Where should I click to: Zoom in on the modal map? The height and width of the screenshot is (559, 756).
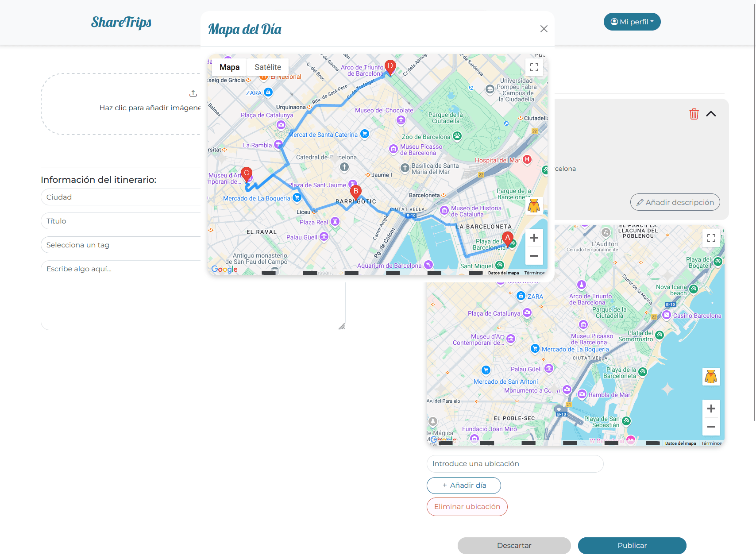pos(534,238)
